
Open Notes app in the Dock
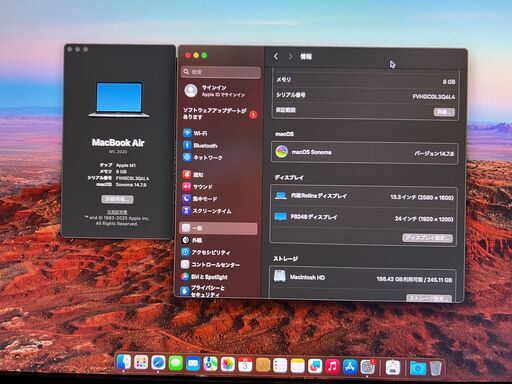[x=297, y=366]
